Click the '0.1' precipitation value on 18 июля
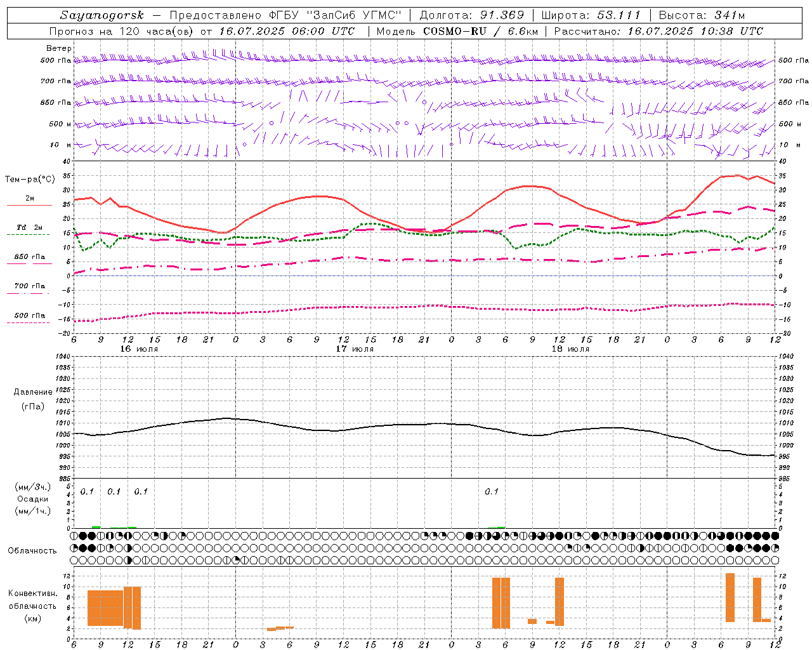Screen dimensions: 812x650 pyautogui.click(x=492, y=491)
